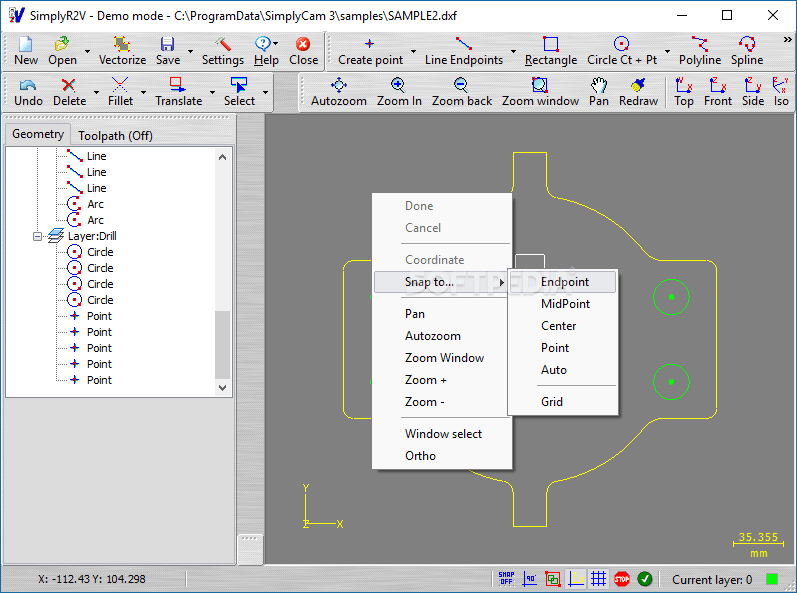Open the dropdown arrow next to Delete
This screenshot has height=593, width=797.
pyautogui.click(x=95, y=92)
